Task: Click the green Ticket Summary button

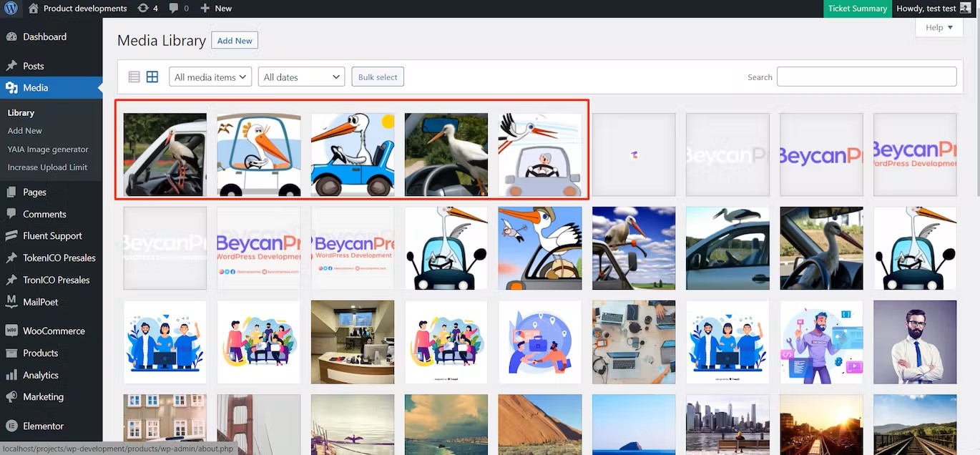Action: click(858, 9)
